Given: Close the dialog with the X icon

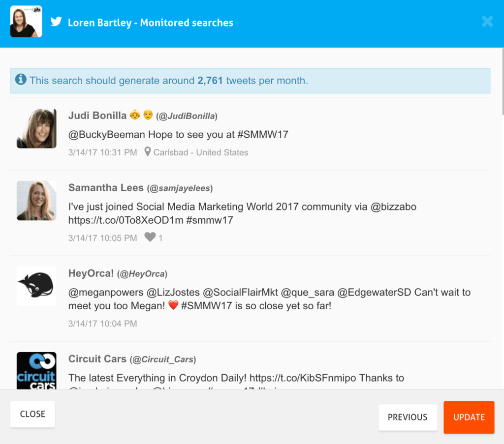Looking at the screenshot, I should (x=487, y=22).
